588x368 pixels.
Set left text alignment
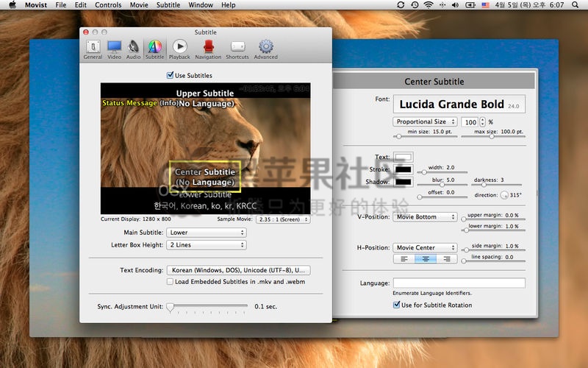tap(404, 259)
